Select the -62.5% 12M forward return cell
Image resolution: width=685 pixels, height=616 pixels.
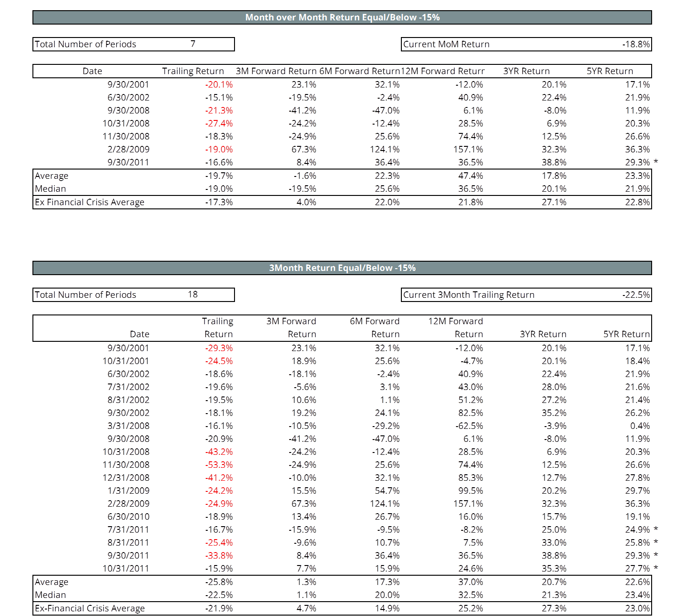469,426
